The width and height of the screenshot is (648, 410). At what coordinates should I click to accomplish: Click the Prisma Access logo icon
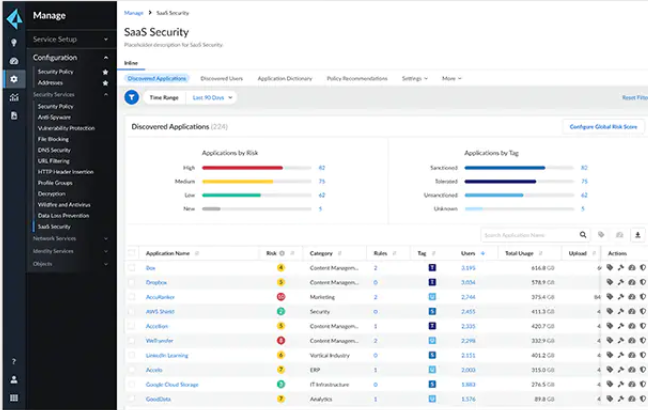14,19
